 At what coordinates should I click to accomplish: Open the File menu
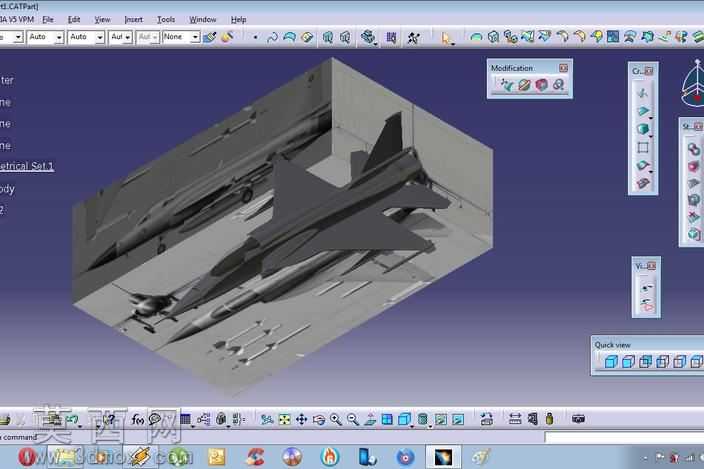click(48, 20)
